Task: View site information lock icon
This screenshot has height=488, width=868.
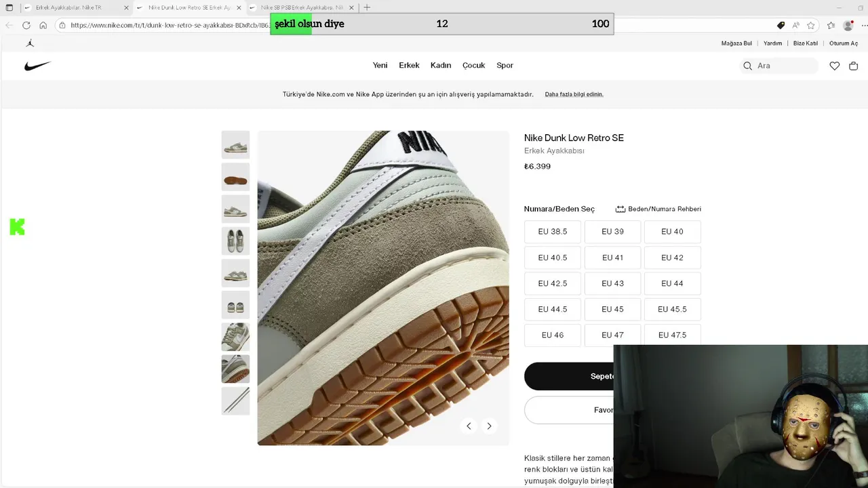Action: [x=62, y=25]
